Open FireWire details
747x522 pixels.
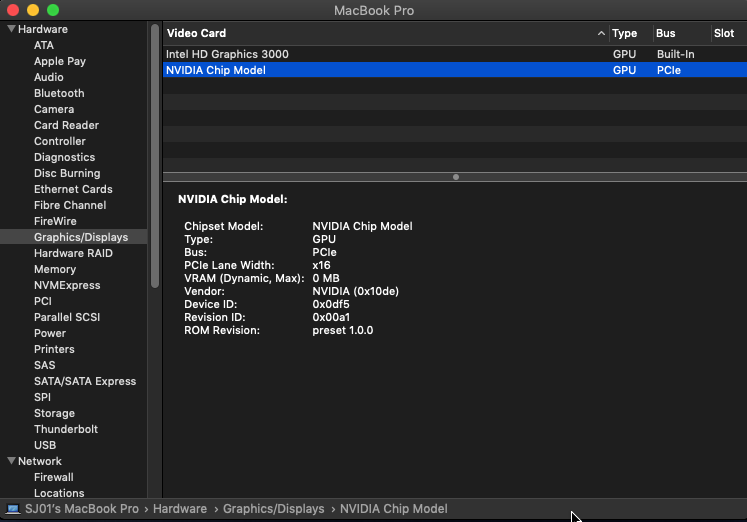pyautogui.click(x=55, y=221)
